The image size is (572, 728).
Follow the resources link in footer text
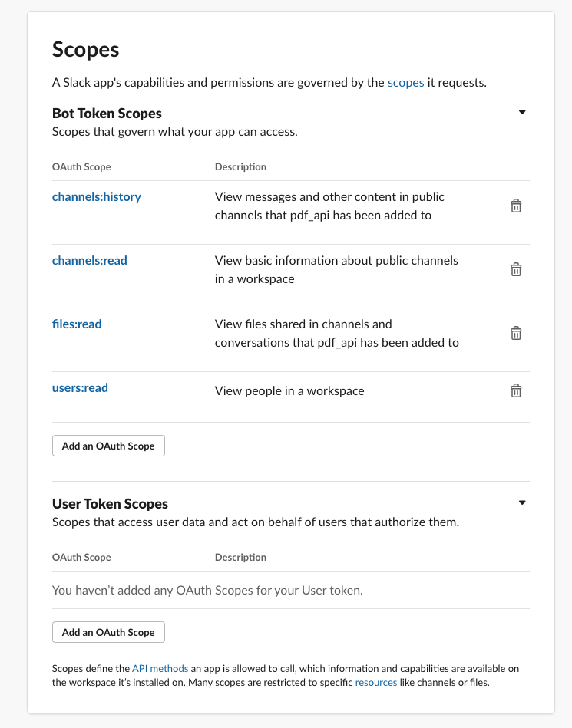point(376,683)
